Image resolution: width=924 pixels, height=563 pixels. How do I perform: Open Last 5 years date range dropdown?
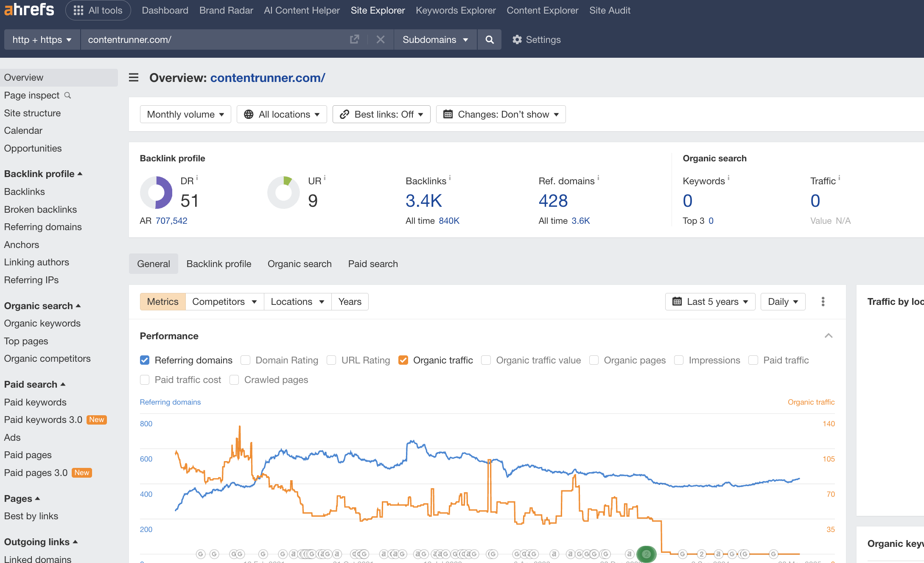710,301
